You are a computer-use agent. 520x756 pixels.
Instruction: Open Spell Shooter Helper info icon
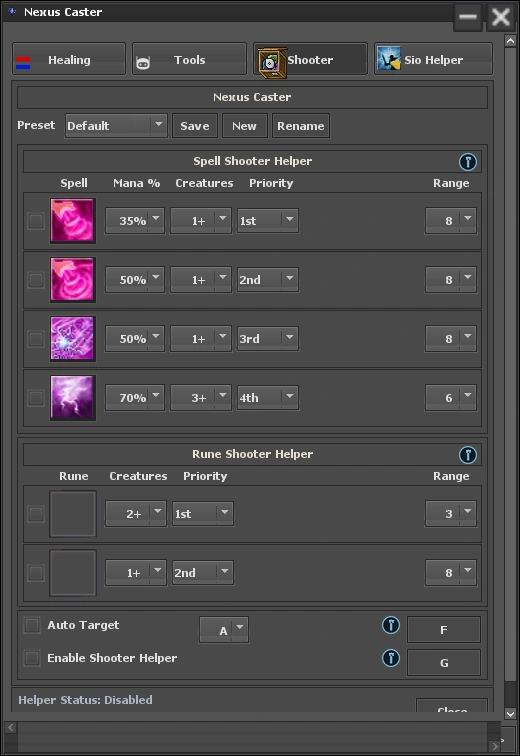tap(467, 162)
